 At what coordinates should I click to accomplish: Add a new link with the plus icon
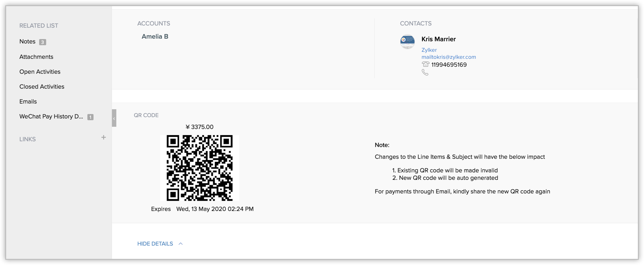104,137
